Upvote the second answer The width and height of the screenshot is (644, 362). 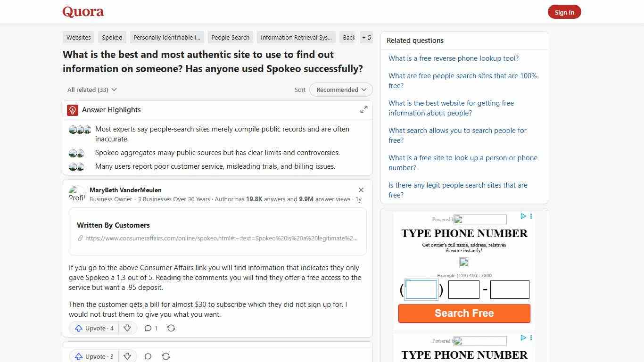[93, 356]
